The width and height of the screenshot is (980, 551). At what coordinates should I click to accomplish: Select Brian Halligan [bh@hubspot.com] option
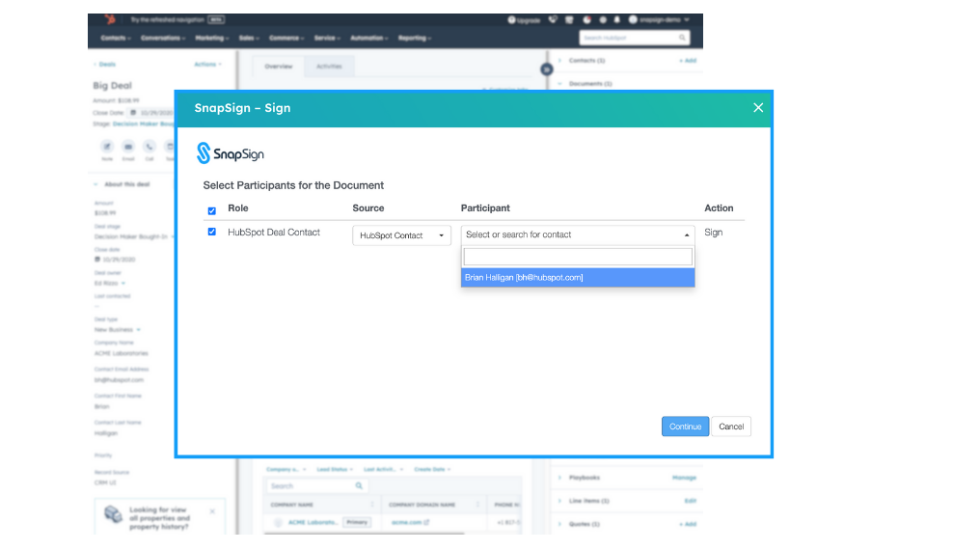click(578, 277)
